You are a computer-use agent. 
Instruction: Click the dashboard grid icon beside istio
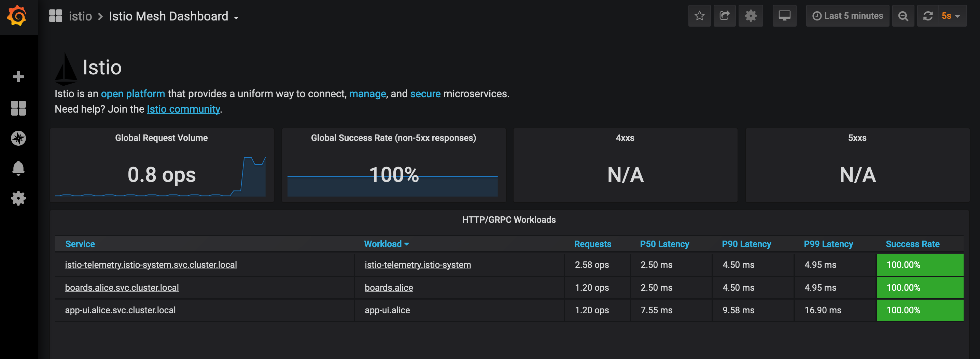point(56,16)
